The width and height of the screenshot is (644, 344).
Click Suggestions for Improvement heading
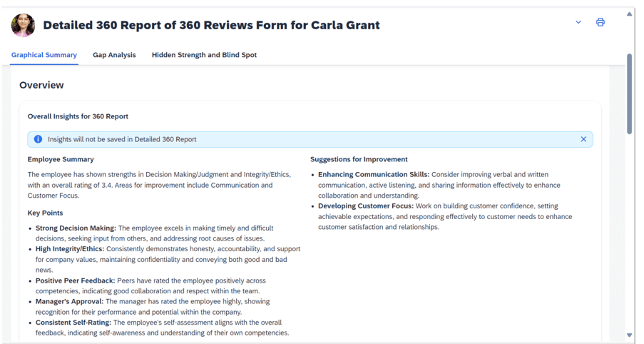tap(359, 159)
